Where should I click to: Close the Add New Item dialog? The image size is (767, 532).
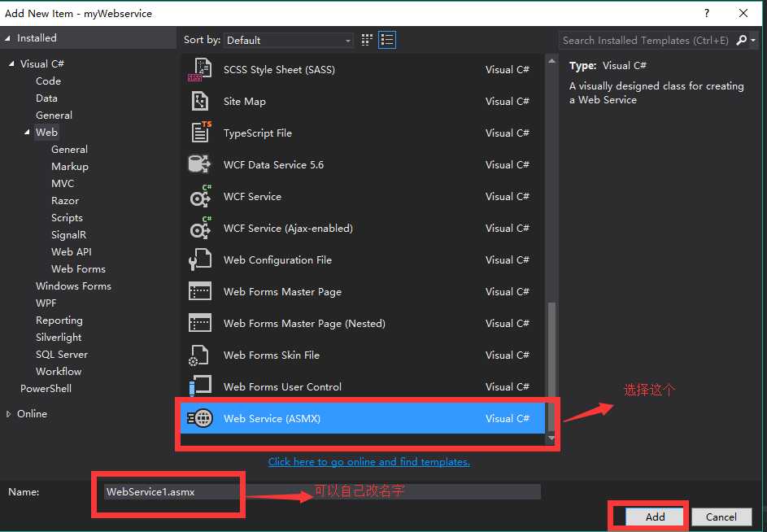point(743,13)
